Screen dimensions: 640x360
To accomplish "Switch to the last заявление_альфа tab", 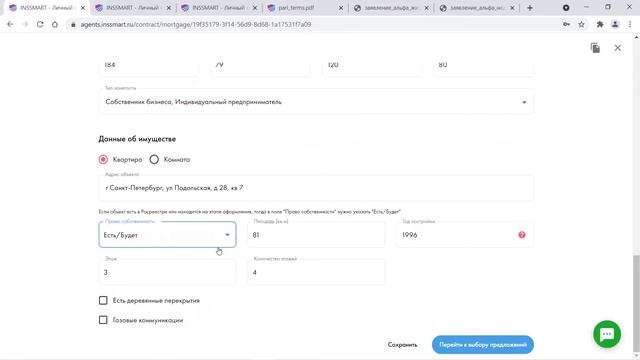I will tap(476, 8).
